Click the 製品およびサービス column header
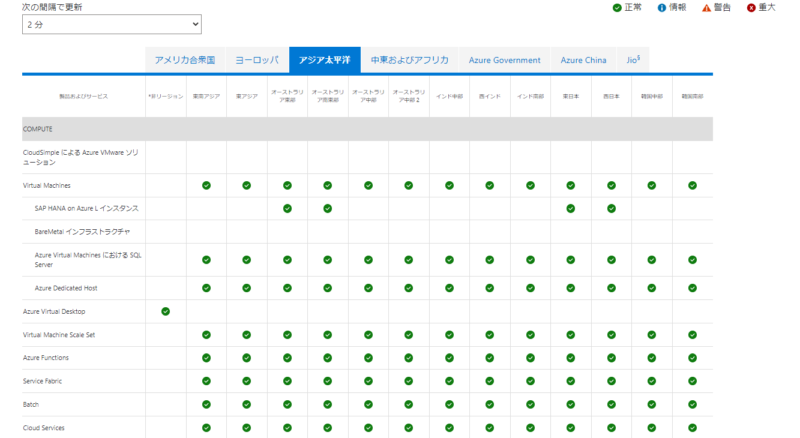The image size is (800, 438). point(83,96)
